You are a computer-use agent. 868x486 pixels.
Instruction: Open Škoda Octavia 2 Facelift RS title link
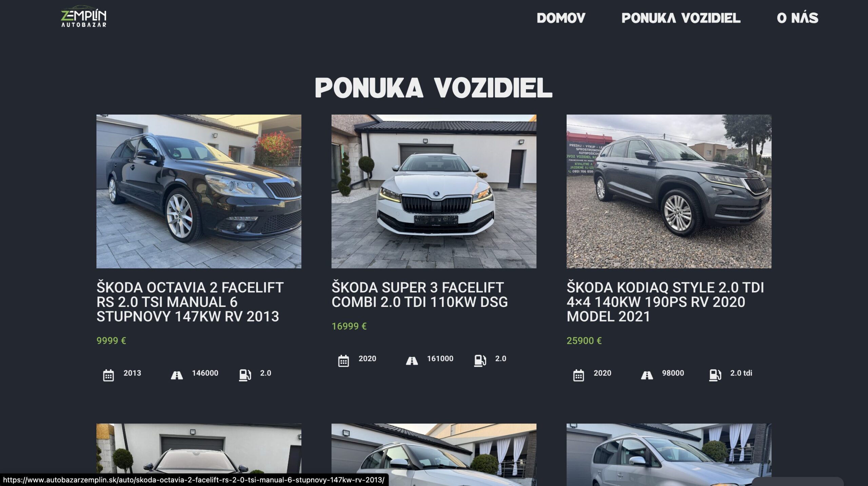[x=190, y=302]
